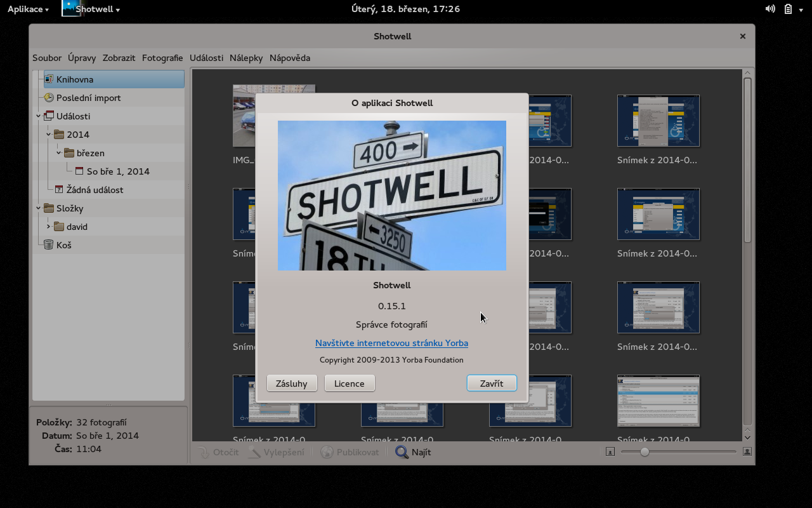Select the Knihovna row label

[75, 79]
